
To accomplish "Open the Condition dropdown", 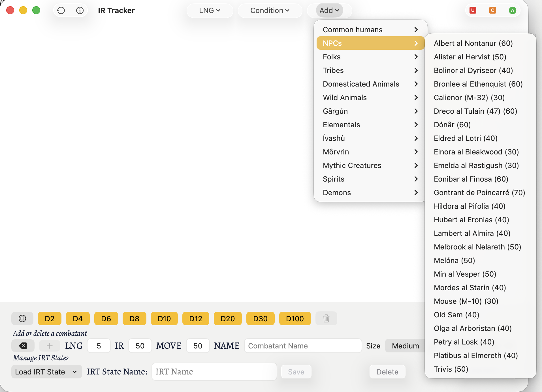I will point(270,10).
